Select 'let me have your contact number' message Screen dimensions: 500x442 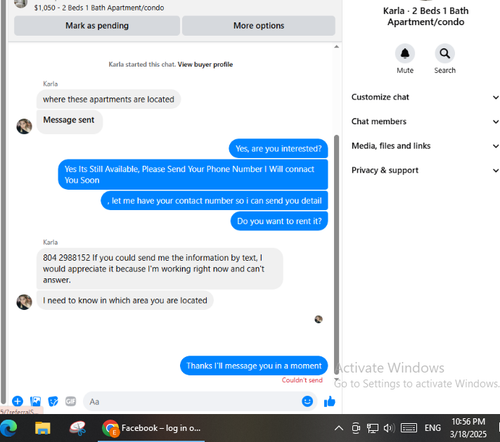214,201
